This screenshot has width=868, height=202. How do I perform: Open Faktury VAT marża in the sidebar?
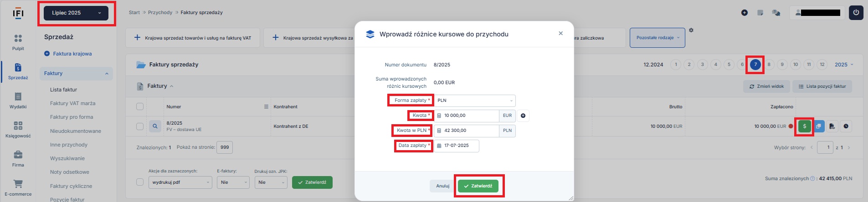tap(72, 103)
